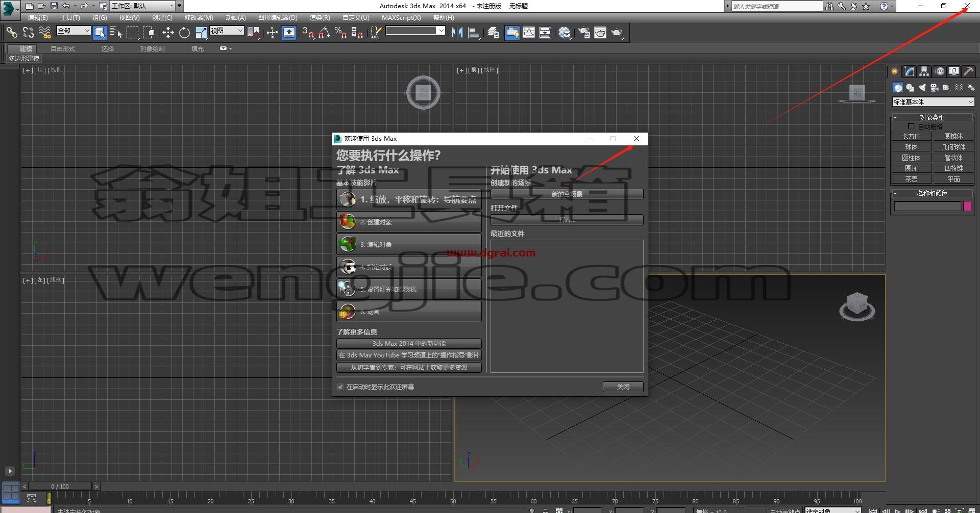Click the Bind to Space Warp icon
980x513 pixels.
point(45,33)
